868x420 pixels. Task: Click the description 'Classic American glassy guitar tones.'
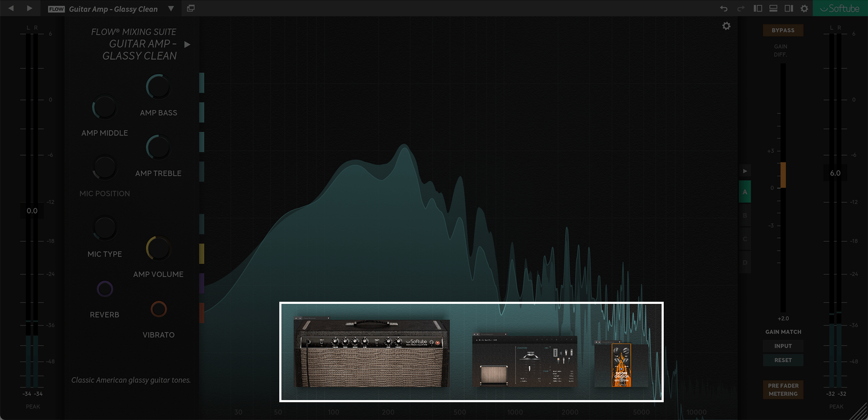pos(131,380)
